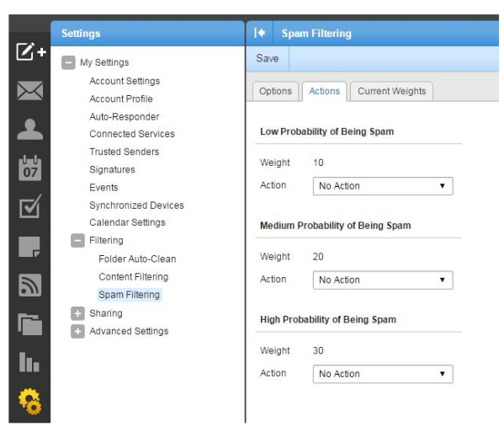Open Low Probability spam Action dropdown

[x=383, y=186]
